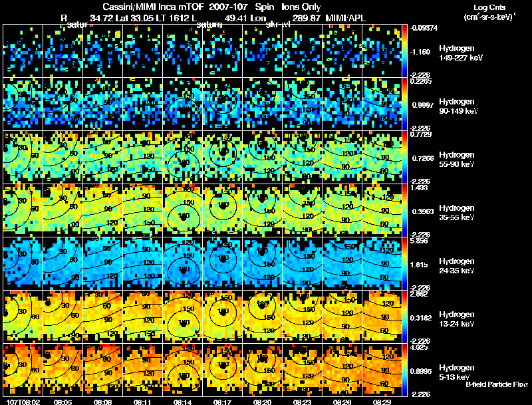
Task: Click the 1.433 colorbar maximum value
Action: click(x=419, y=188)
